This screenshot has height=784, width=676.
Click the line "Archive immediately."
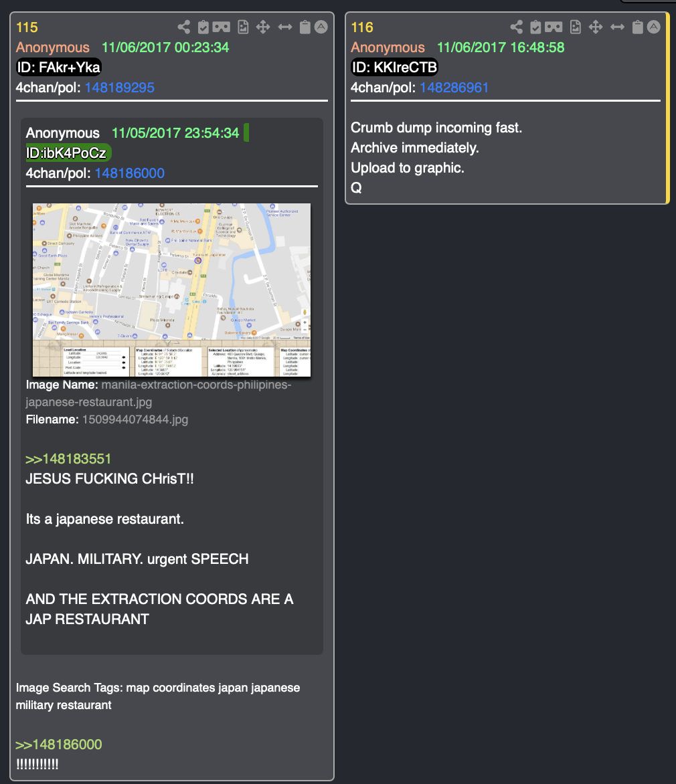[415, 147]
